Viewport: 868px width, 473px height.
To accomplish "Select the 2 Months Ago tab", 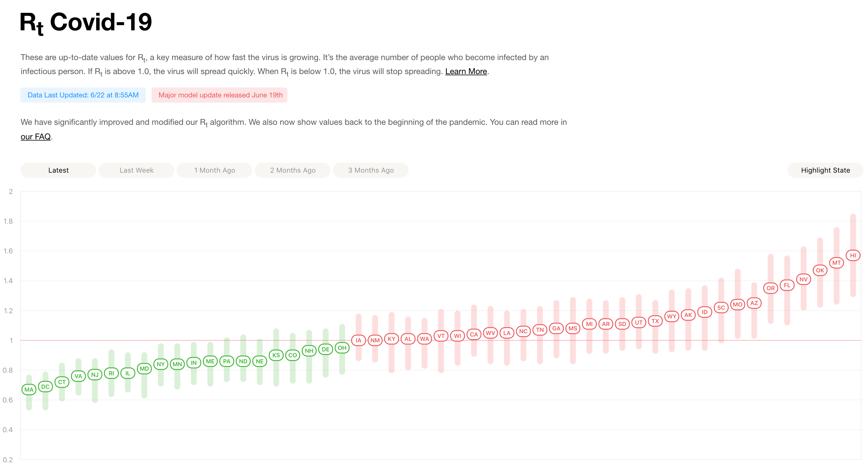I will pos(292,170).
